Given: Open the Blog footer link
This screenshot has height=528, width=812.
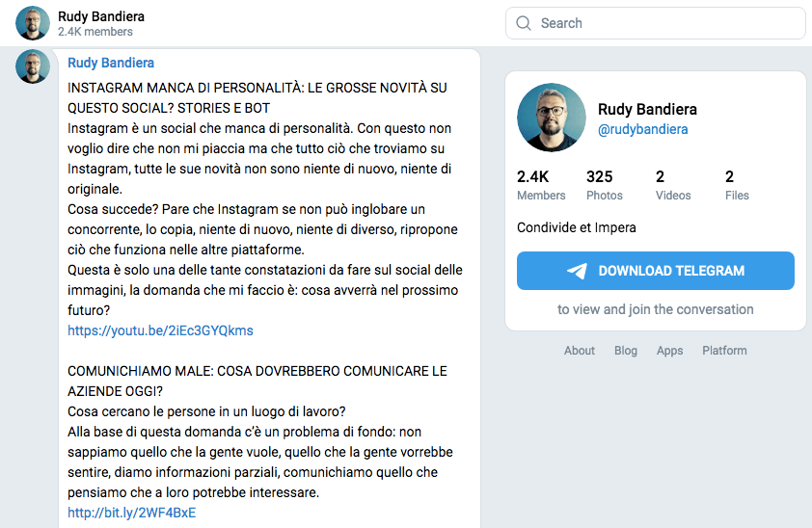Looking at the screenshot, I should click(x=626, y=351).
